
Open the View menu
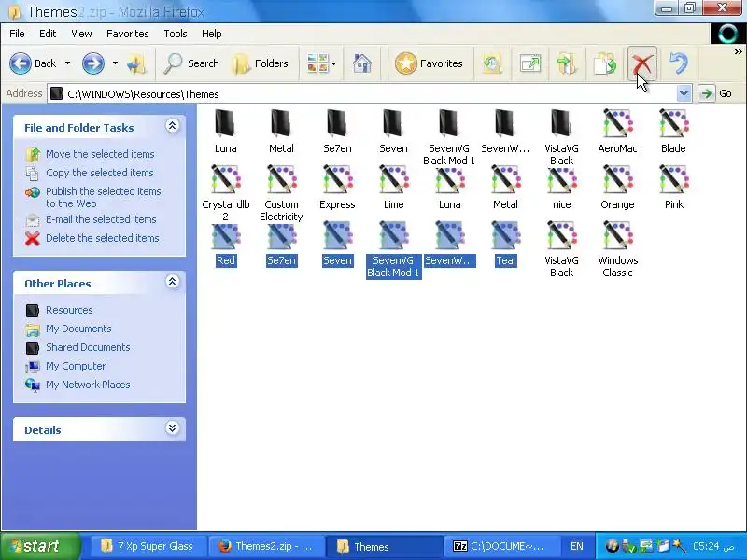pos(81,34)
